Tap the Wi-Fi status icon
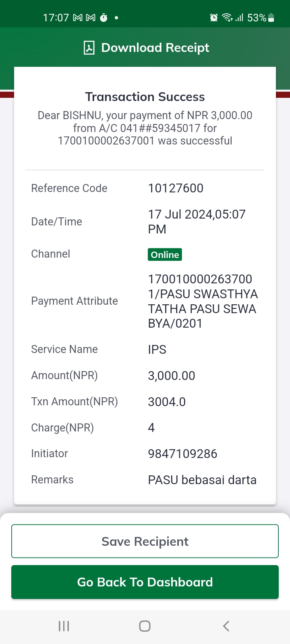 coord(228,18)
